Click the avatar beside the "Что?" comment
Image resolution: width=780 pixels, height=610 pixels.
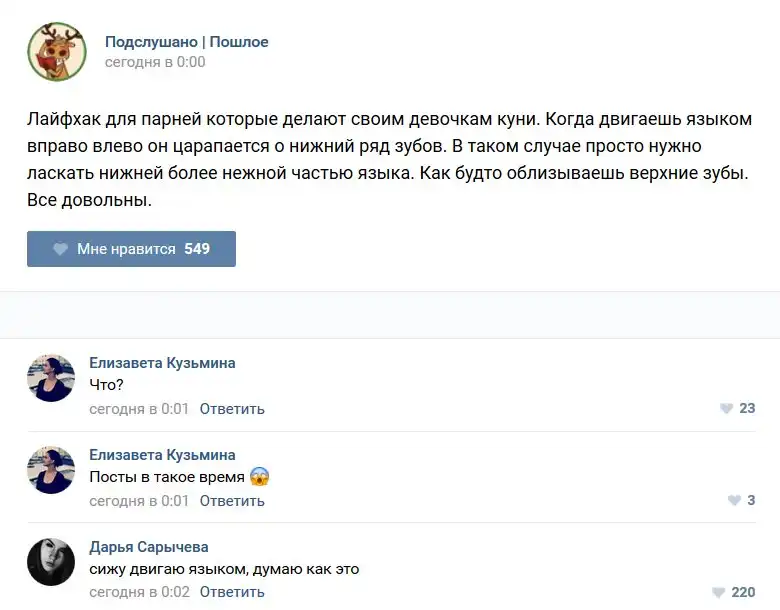(x=51, y=378)
